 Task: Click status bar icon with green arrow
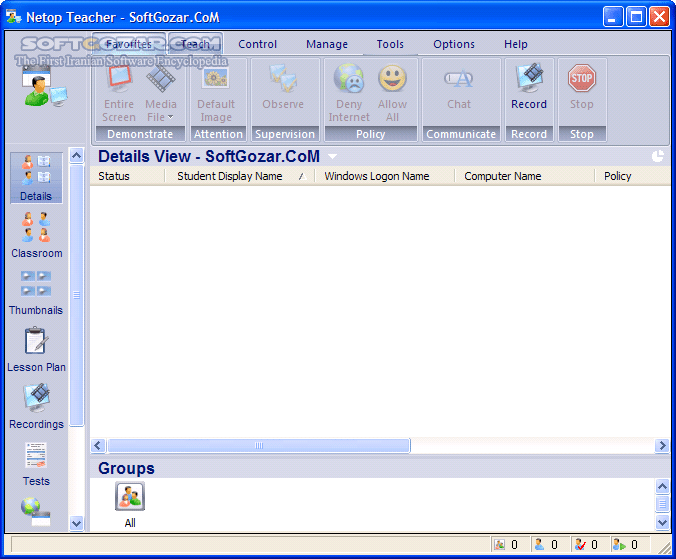click(x=620, y=545)
